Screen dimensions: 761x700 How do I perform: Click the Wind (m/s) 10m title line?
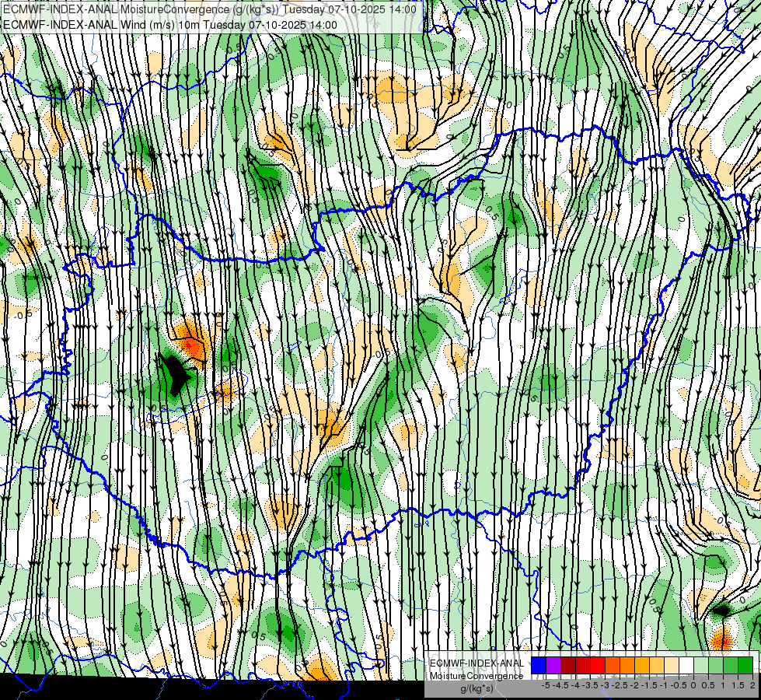pyautogui.click(x=170, y=25)
